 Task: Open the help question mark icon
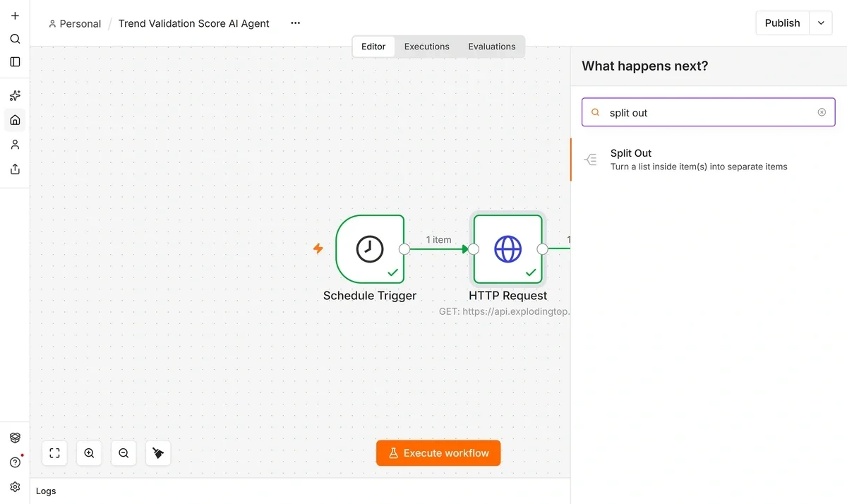(x=15, y=462)
